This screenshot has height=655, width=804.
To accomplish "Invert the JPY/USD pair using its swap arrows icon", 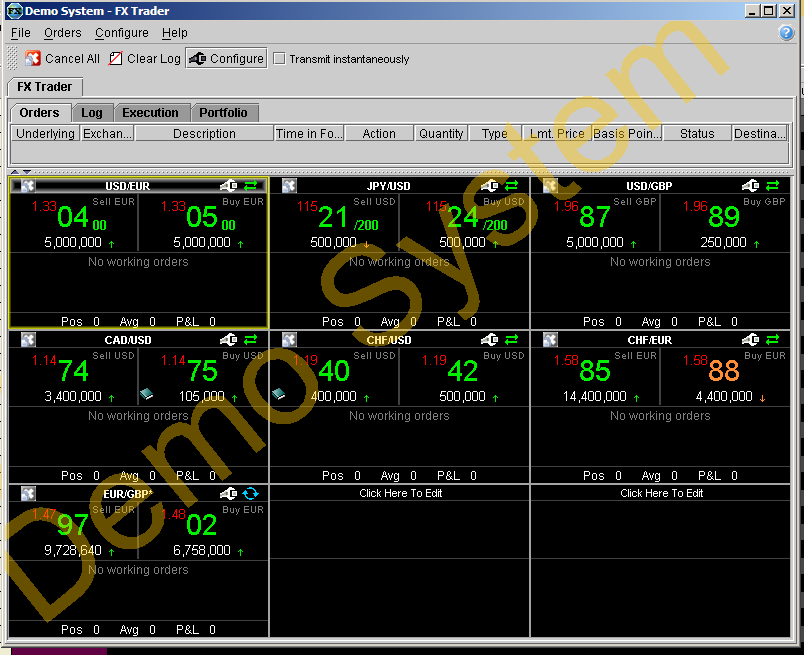I will pyautogui.click(x=511, y=186).
